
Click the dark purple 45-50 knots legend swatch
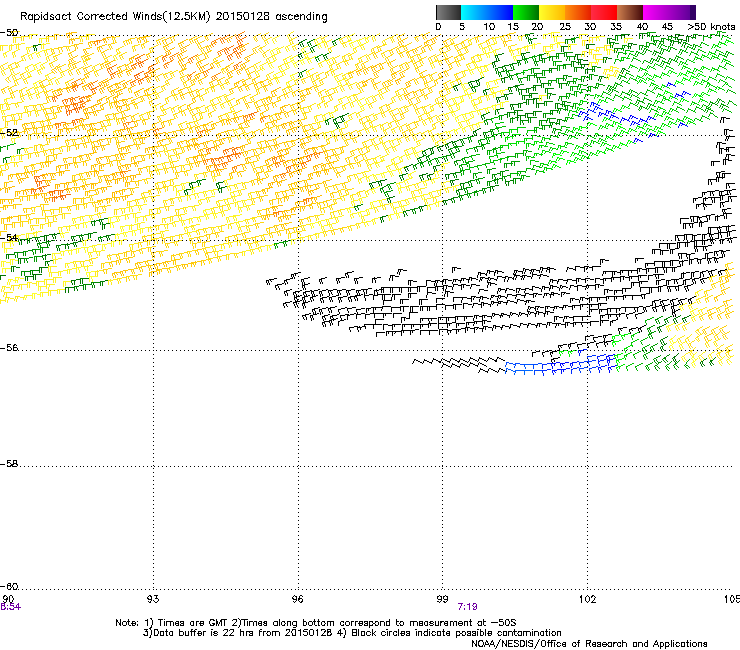(x=682, y=12)
